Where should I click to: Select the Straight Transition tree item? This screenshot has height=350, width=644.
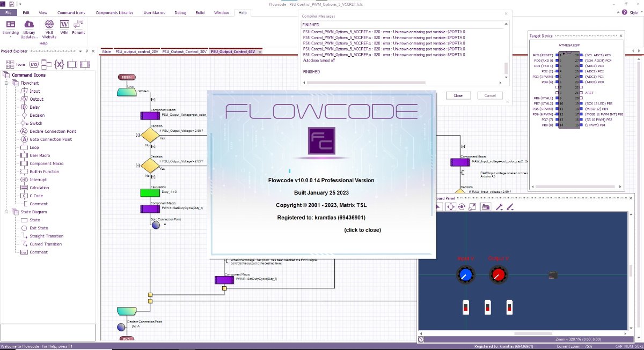[x=42, y=236]
